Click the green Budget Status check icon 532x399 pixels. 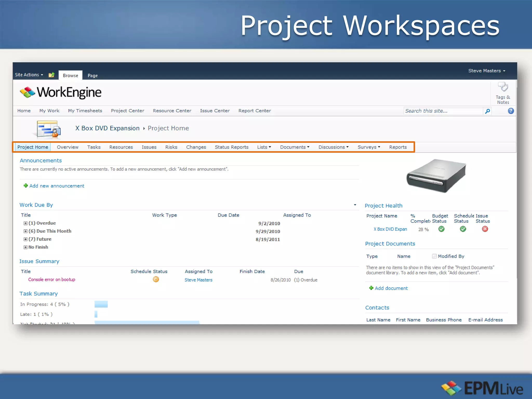click(441, 229)
